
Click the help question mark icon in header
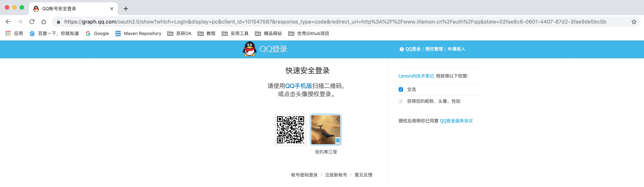(x=402, y=49)
